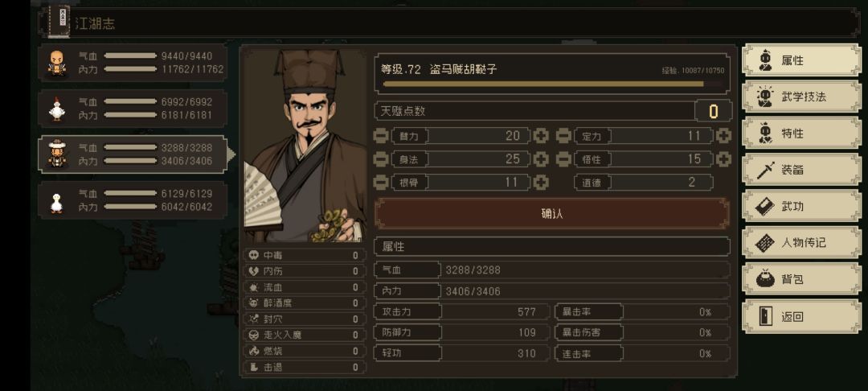Switch to the 武学技法 tab
Viewport: 868px width, 391px height.
click(x=800, y=97)
